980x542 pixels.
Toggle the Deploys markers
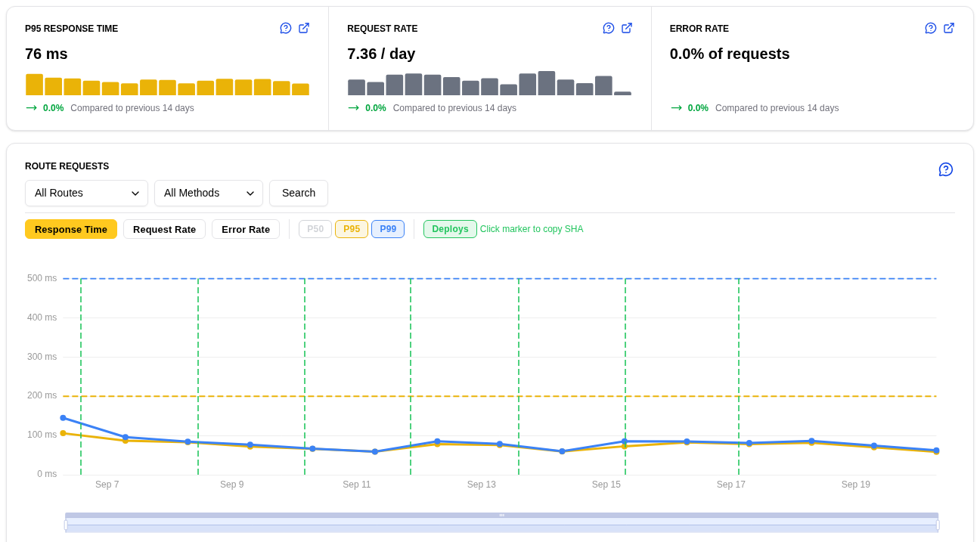tap(450, 229)
